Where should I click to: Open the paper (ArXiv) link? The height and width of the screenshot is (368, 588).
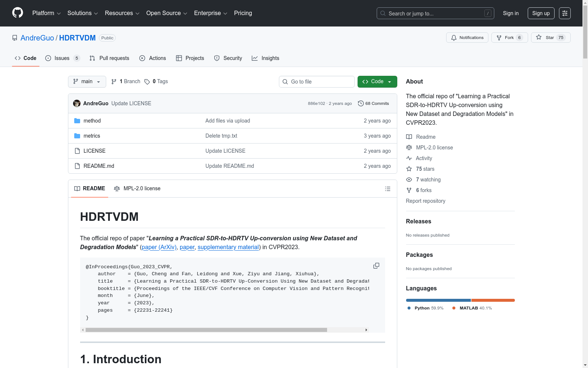[x=159, y=247]
